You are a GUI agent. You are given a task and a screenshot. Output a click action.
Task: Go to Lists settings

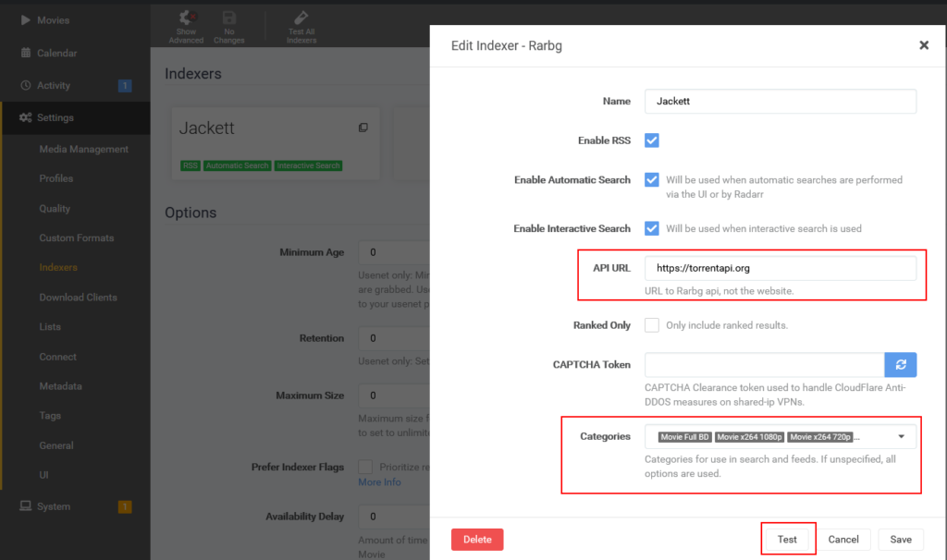click(50, 326)
